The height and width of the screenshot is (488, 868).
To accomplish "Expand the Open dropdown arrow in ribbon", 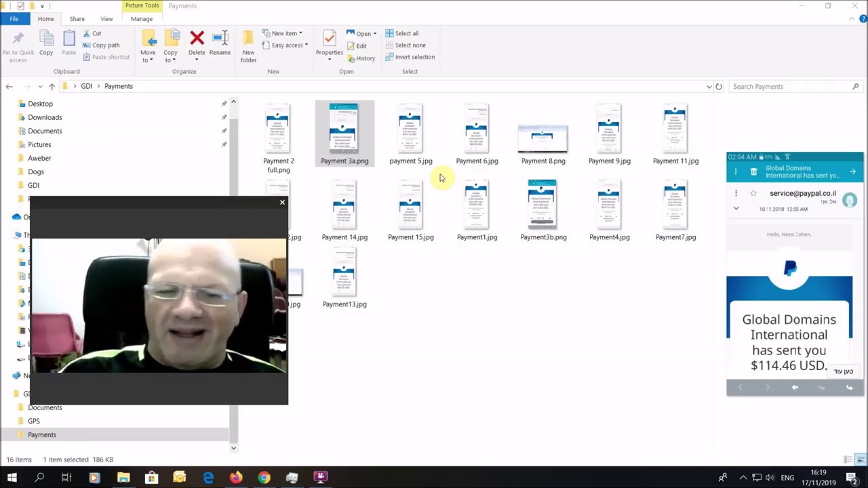I will [374, 34].
